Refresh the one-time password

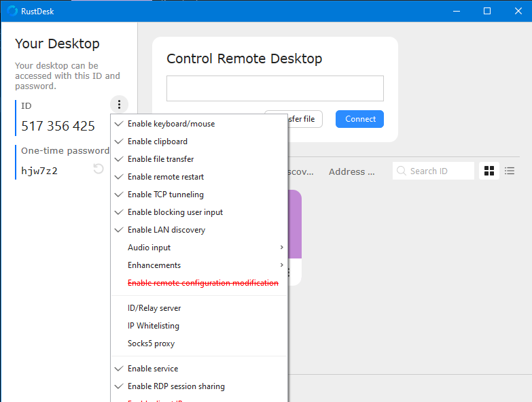click(99, 169)
